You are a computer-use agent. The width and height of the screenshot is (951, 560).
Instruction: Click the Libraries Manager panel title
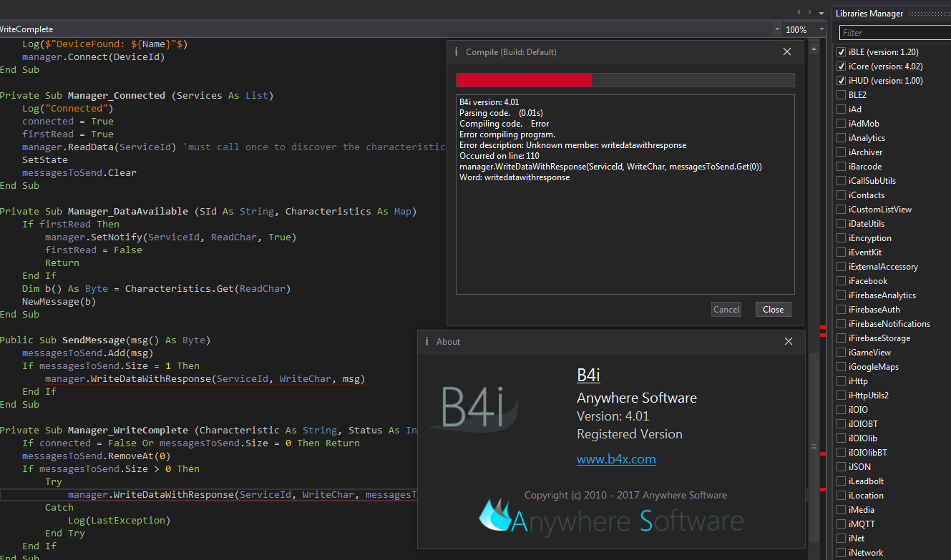tap(869, 14)
